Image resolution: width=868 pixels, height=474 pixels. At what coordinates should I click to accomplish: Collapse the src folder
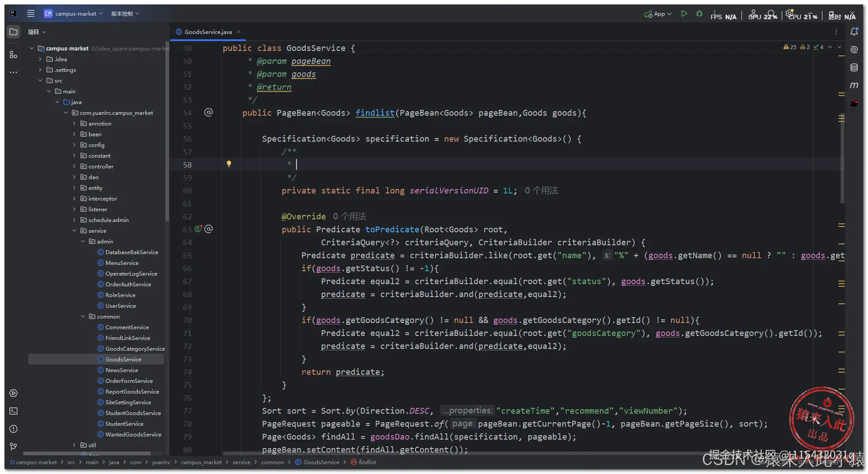tap(40, 80)
